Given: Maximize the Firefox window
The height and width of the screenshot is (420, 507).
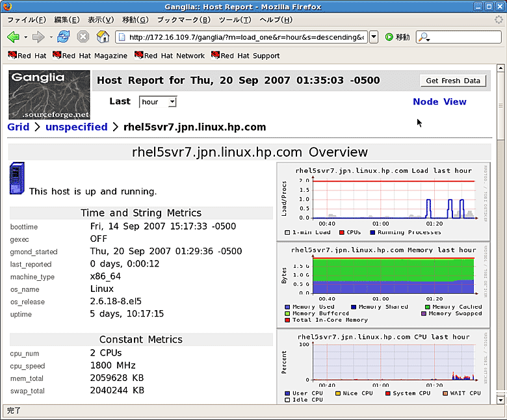Looking at the screenshot, I should [x=489, y=7].
